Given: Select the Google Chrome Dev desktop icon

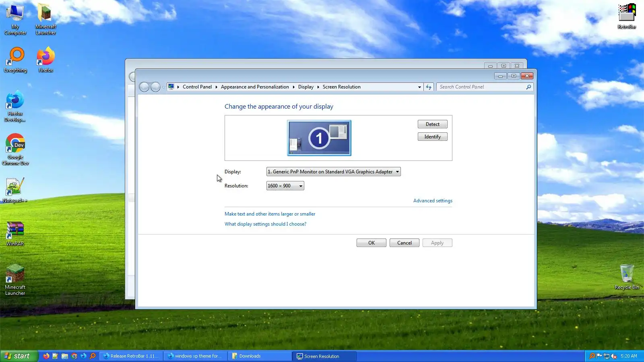Looking at the screenshot, I should point(15,149).
